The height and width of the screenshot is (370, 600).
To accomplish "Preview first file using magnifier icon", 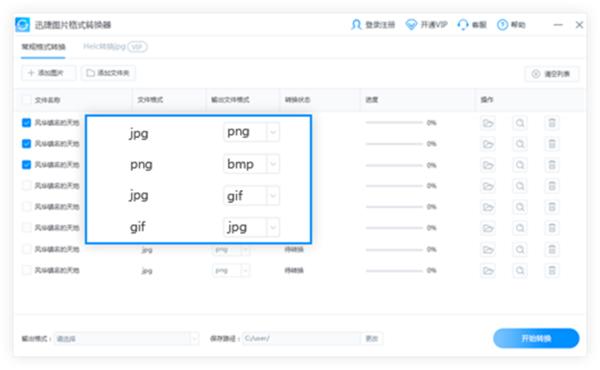I will [520, 123].
